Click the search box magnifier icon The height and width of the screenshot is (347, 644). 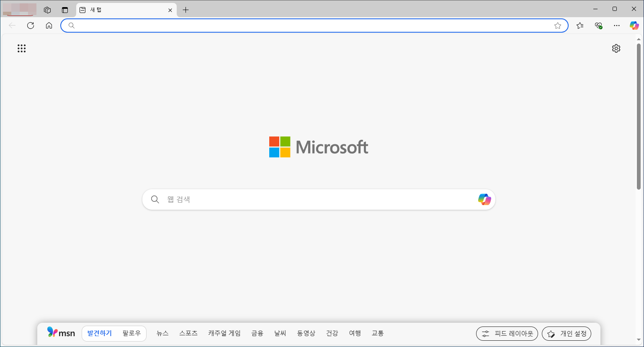pos(155,200)
